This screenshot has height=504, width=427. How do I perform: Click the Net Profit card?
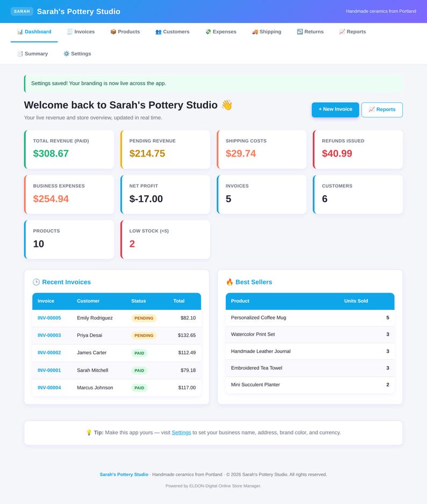coord(165,195)
